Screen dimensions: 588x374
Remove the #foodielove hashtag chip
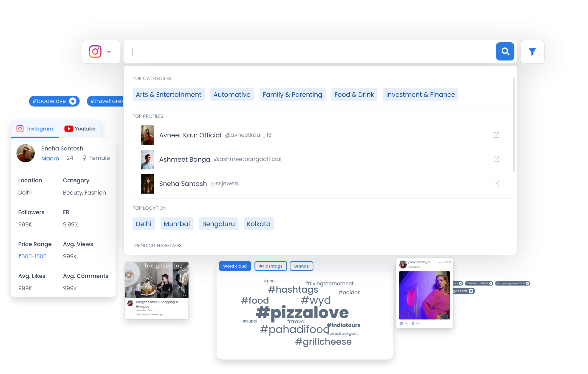[73, 101]
